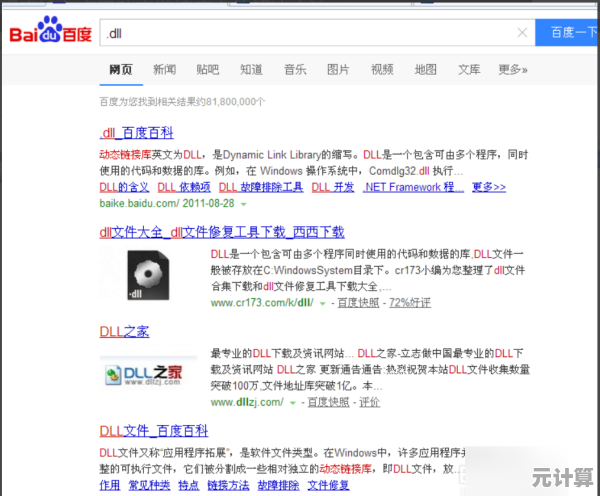Go to the 知道 tab
Image resolution: width=600 pixels, height=496 pixels.
coord(251,70)
